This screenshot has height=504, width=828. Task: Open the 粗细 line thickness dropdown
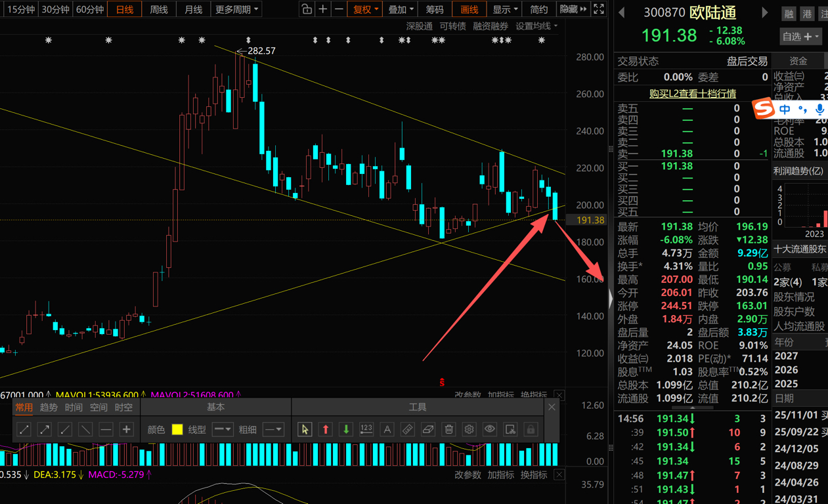pyautogui.click(x=273, y=430)
